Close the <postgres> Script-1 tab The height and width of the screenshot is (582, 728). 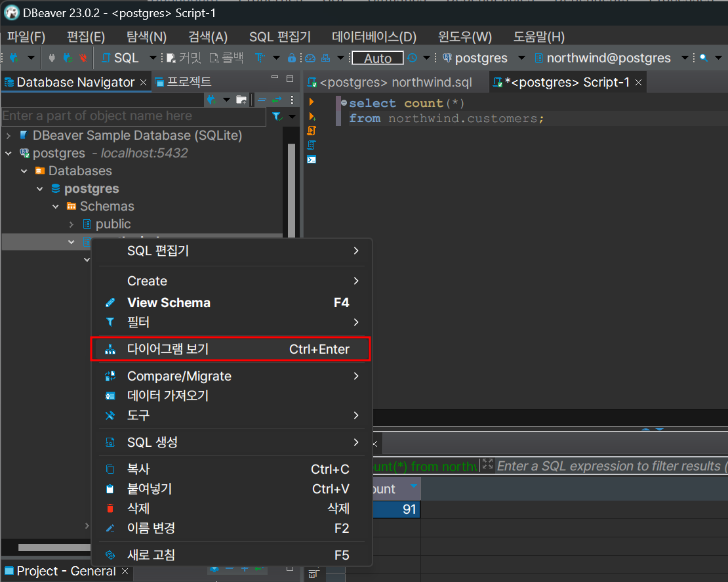(x=638, y=82)
